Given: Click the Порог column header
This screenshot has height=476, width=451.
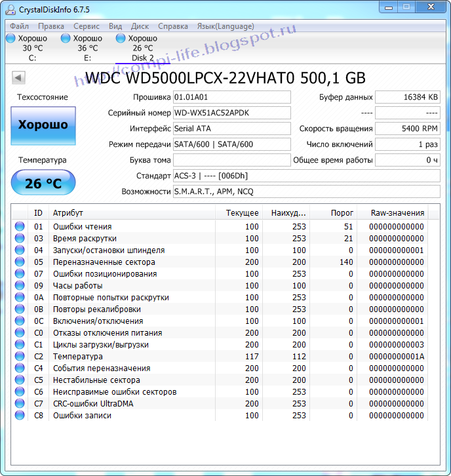Looking at the screenshot, I should click(x=334, y=213).
